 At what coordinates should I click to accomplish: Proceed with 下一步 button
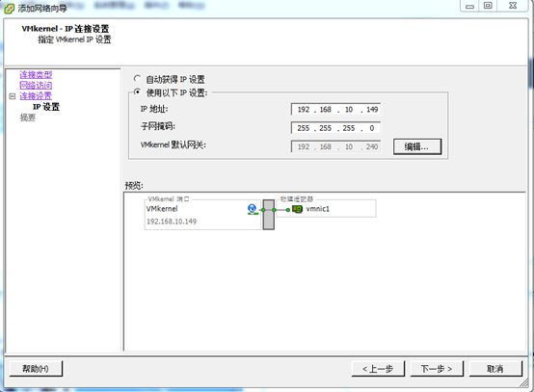[x=437, y=369]
